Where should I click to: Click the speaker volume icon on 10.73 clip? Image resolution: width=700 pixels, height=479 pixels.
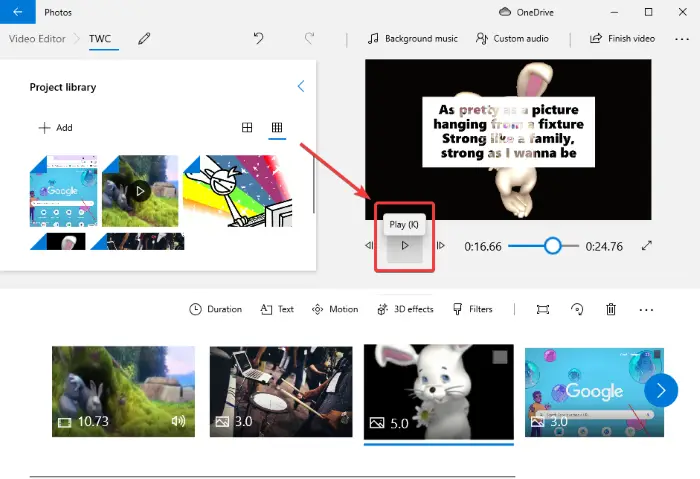point(178,421)
